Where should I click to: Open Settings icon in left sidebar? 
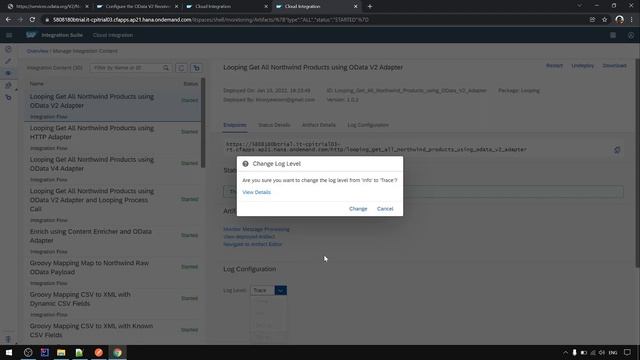point(8,85)
